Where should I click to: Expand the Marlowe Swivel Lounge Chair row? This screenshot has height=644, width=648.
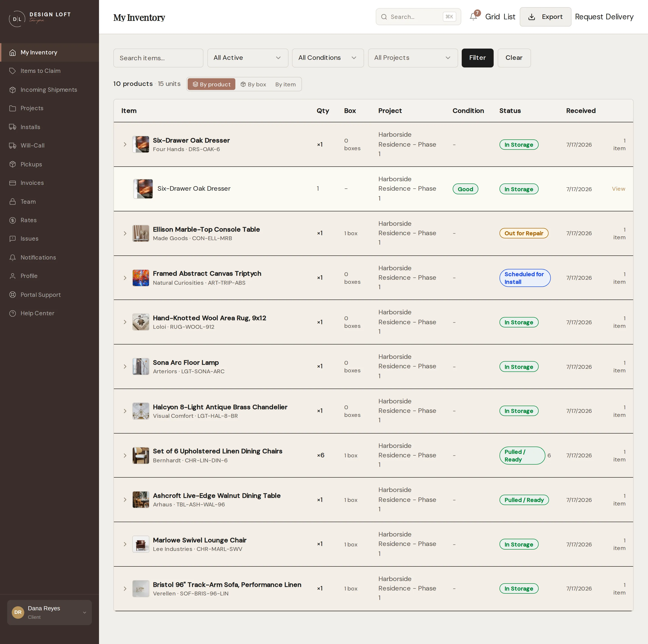coord(125,544)
